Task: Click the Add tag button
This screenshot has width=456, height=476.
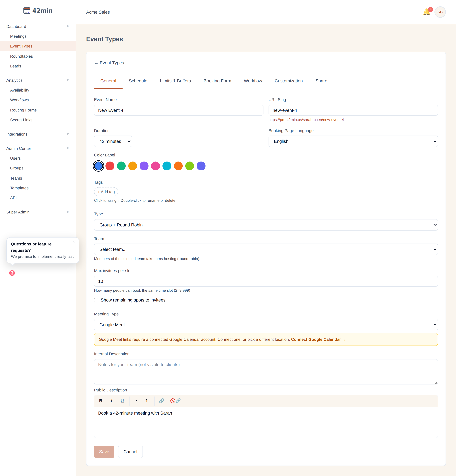Action: click(106, 192)
